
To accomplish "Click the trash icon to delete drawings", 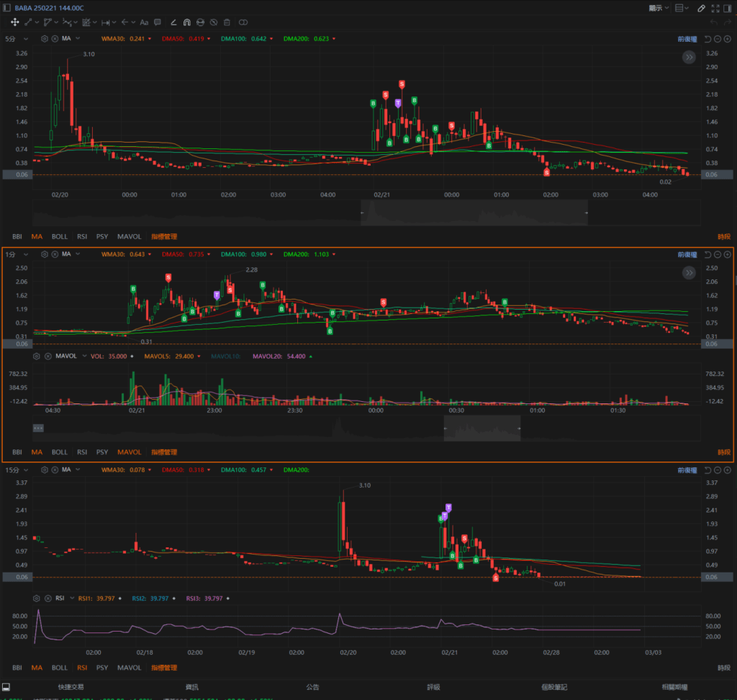I will click(227, 22).
